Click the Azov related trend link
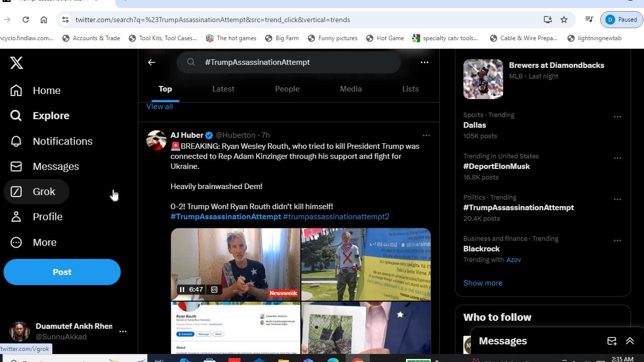 point(514,260)
